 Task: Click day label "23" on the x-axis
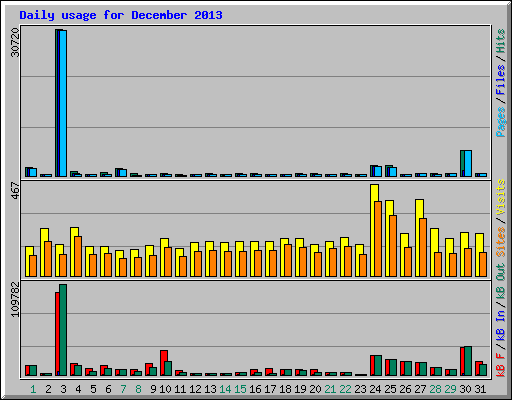point(360,389)
